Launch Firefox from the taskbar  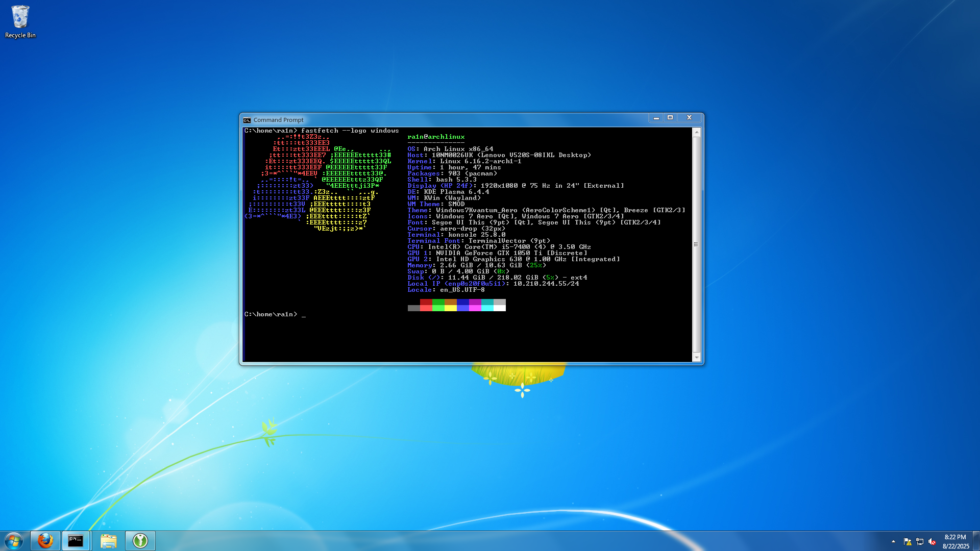click(45, 541)
